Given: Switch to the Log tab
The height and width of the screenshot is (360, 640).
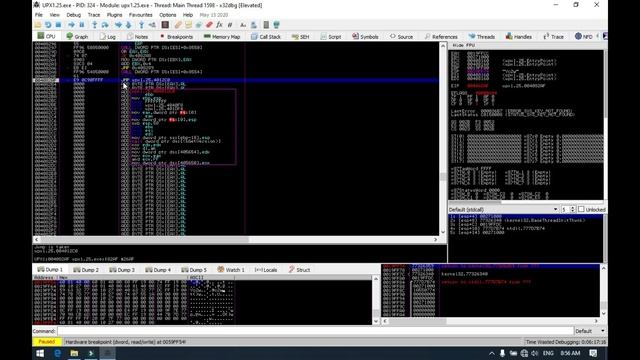Looking at the screenshot, I should click(x=108, y=36).
